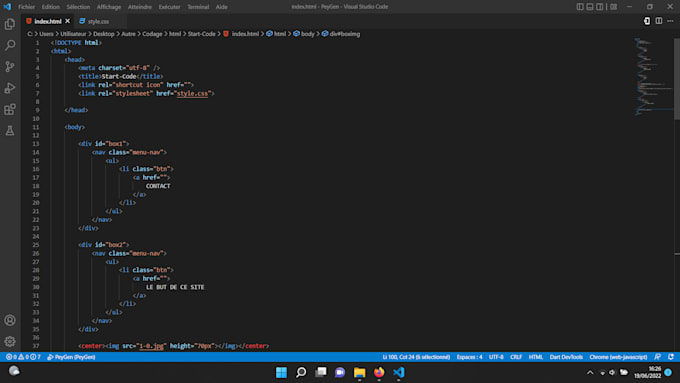Open the clock and date in taskbar
Image resolution: width=680 pixels, height=383 pixels.
(x=647, y=372)
